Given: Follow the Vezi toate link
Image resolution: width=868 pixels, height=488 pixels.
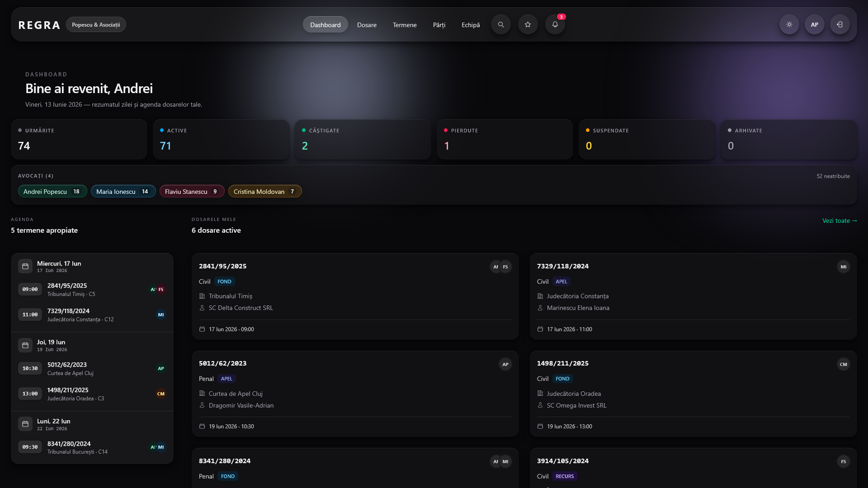Looking at the screenshot, I should coord(840,221).
